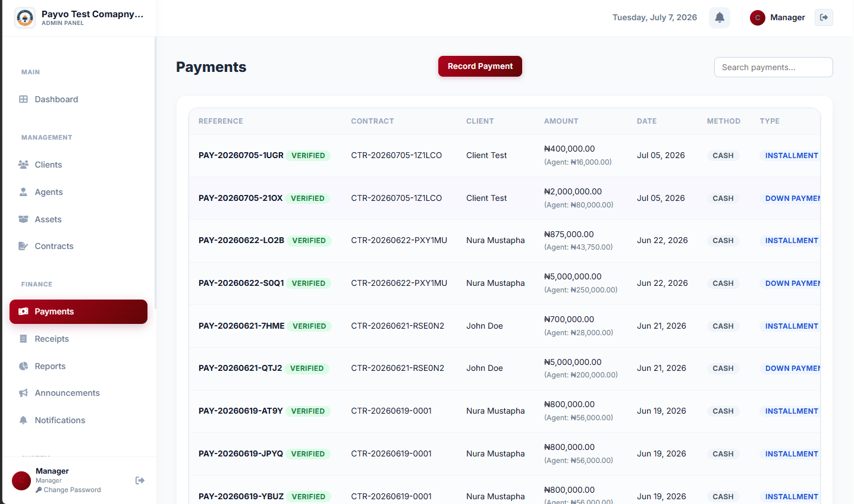Screen dimensions: 854x504
Task: Click the Manager avatar in the header
Action: [758, 18]
